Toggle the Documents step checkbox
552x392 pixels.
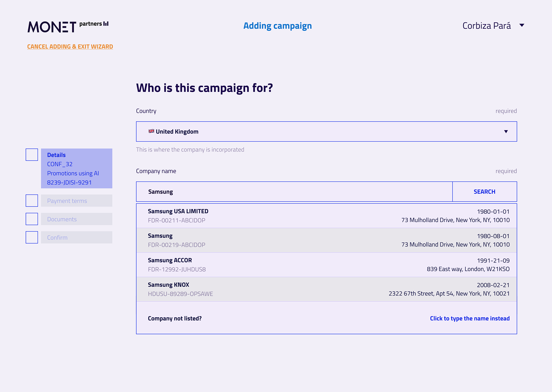click(32, 219)
